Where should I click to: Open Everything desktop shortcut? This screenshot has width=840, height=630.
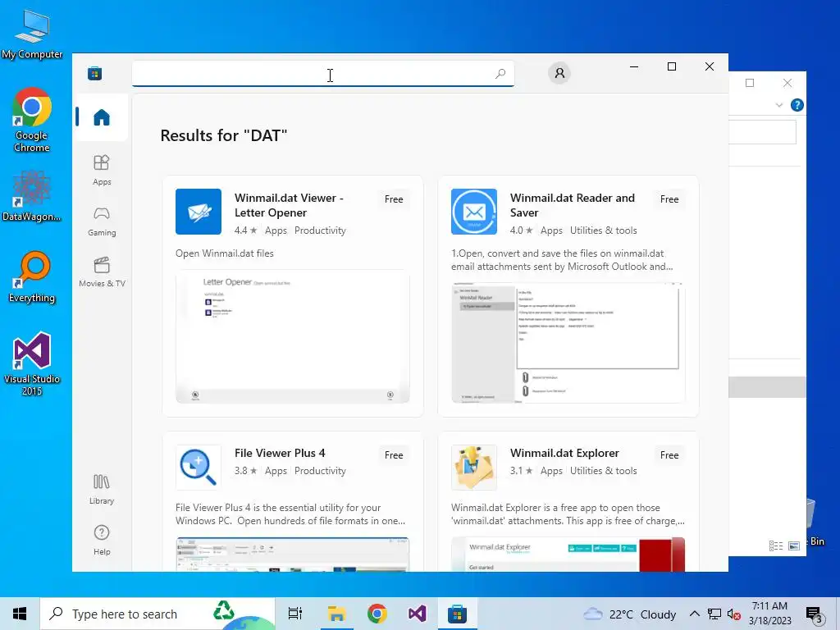(32, 277)
